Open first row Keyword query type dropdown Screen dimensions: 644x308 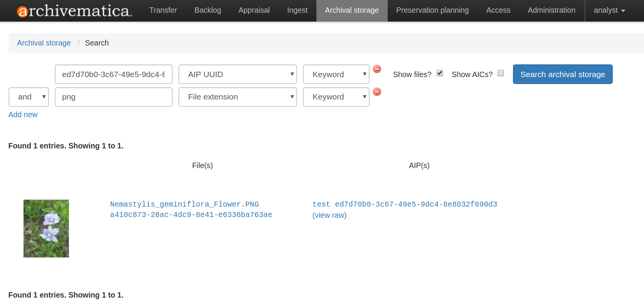tap(336, 74)
